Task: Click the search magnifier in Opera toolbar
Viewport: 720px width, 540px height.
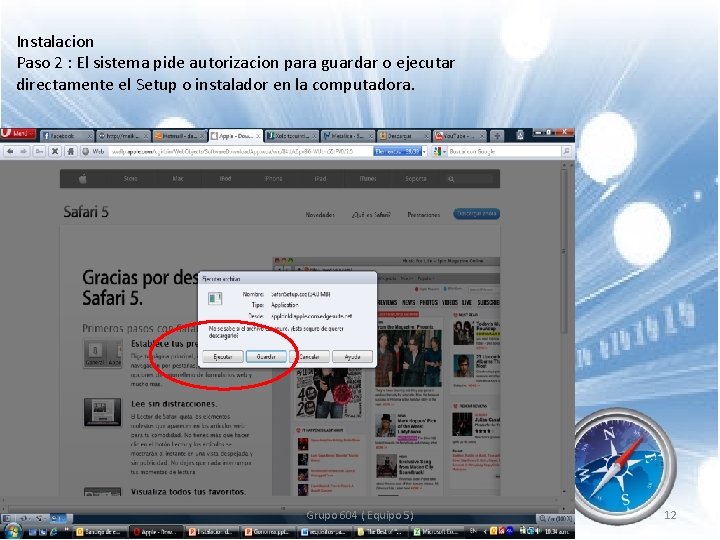Action: click(x=567, y=151)
